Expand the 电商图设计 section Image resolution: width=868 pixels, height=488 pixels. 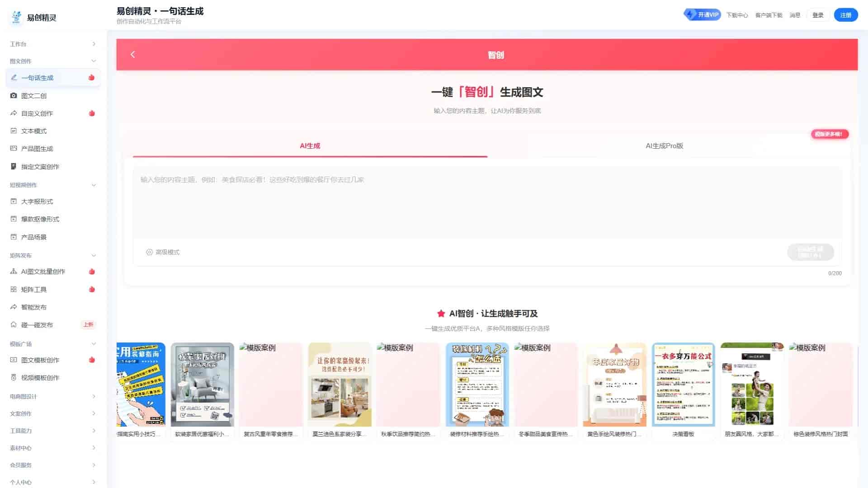53,396
